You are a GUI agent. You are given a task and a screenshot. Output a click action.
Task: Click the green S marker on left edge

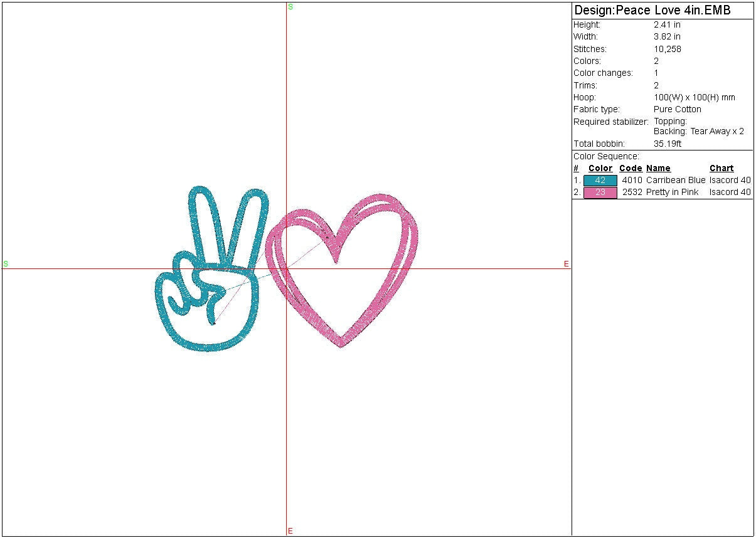6,264
